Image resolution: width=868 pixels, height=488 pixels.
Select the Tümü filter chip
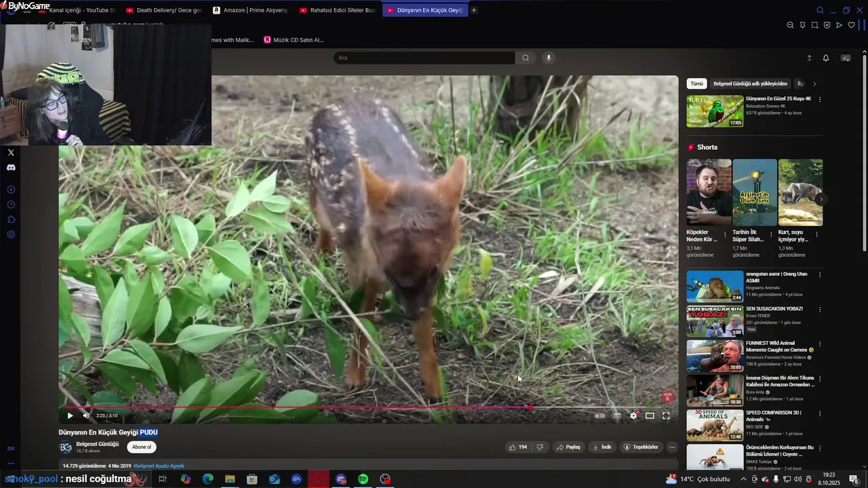click(x=696, y=83)
